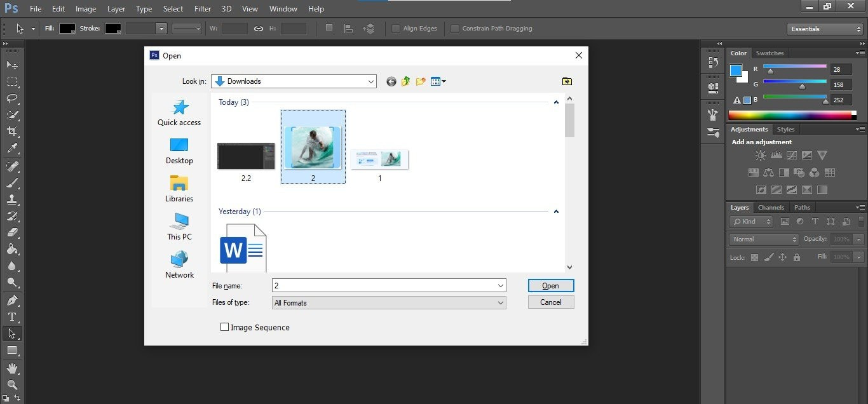
Task: Go up one folder level
Action: click(405, 81)
